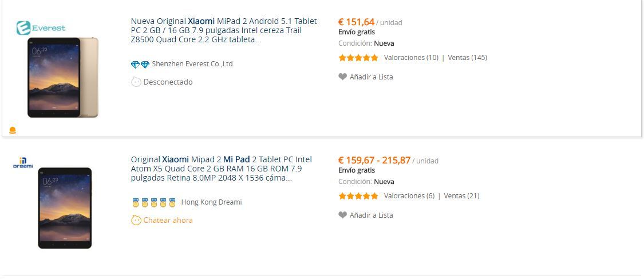
Task: Open the Original Xiaomi Mipad 2 Intel Atom title
Action: [222, 169]
